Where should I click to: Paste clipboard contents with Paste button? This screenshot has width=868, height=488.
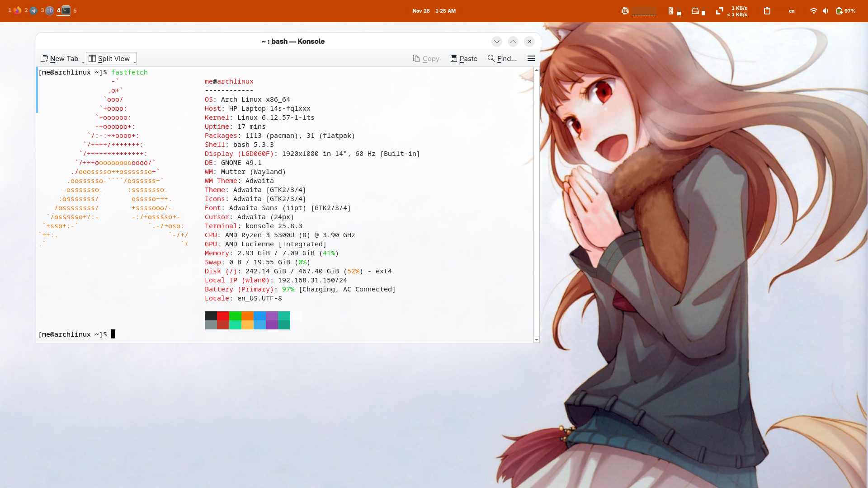[x=464, y=58]
